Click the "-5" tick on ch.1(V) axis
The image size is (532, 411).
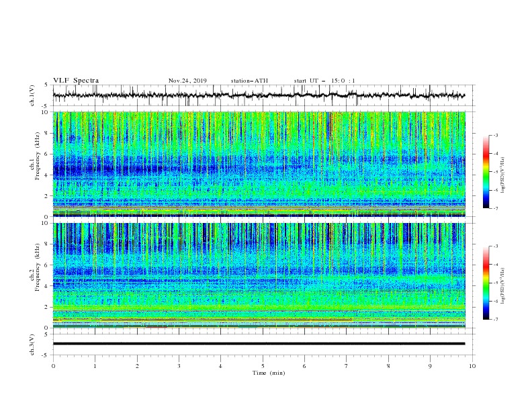pos(46,106)
